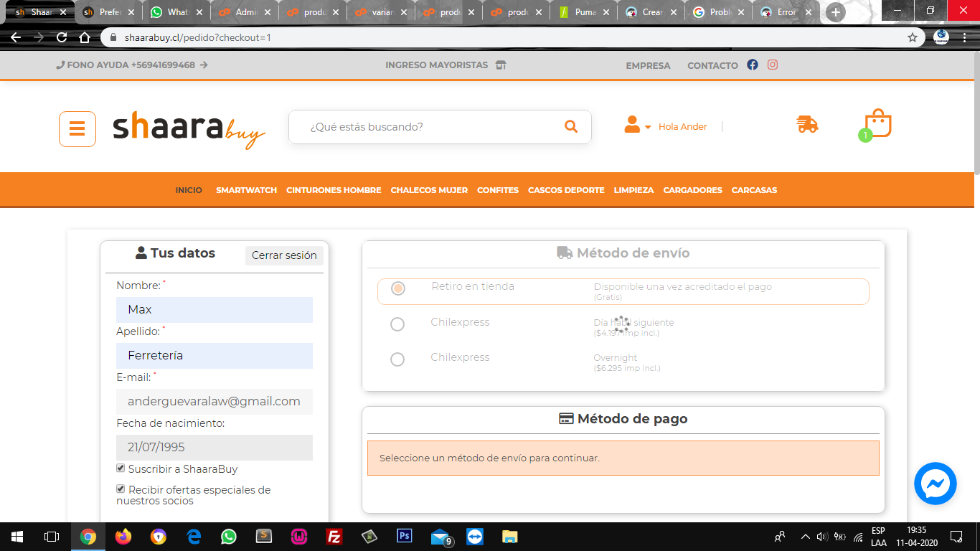Open the EMPRESA link
The image size is (980, 551).
tap(648, 65)
